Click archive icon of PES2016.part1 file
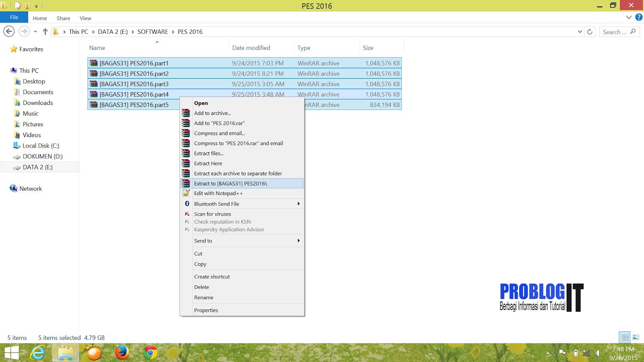644x362 pixels. 94,63
